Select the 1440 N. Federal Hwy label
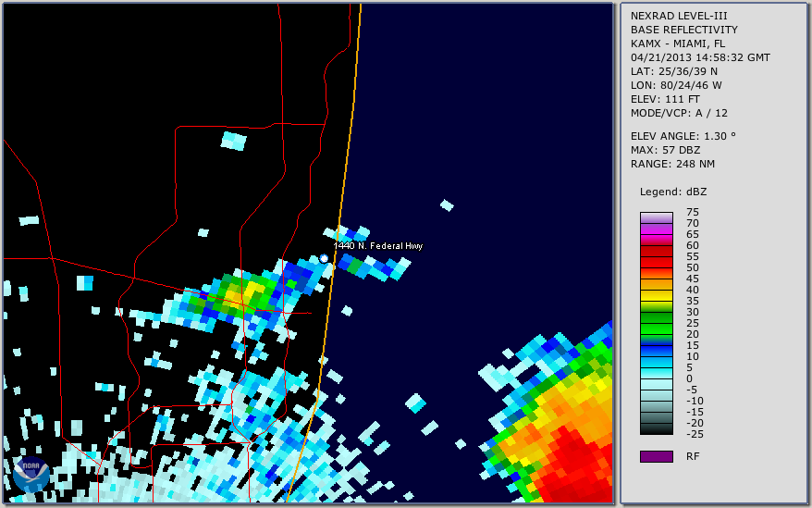812x508 pixels. [378, 246]
